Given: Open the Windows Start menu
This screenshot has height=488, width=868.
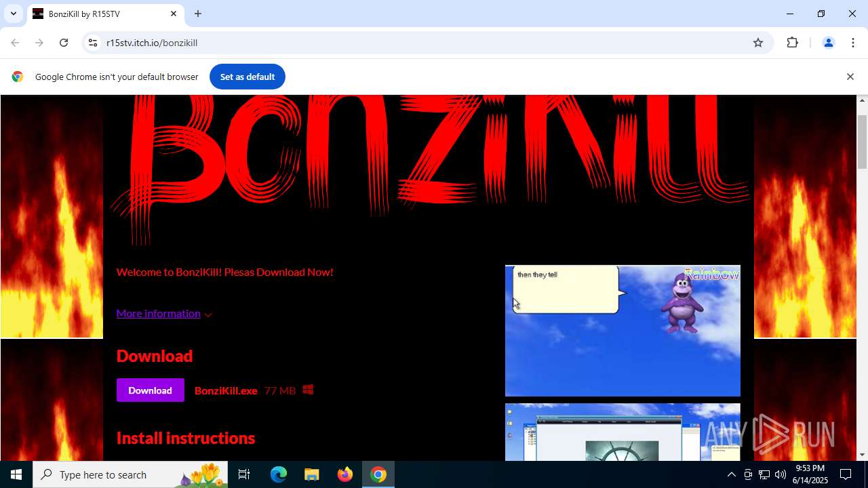Looking at the screenshot, I should pyautogui.click(x=16, y=474).
